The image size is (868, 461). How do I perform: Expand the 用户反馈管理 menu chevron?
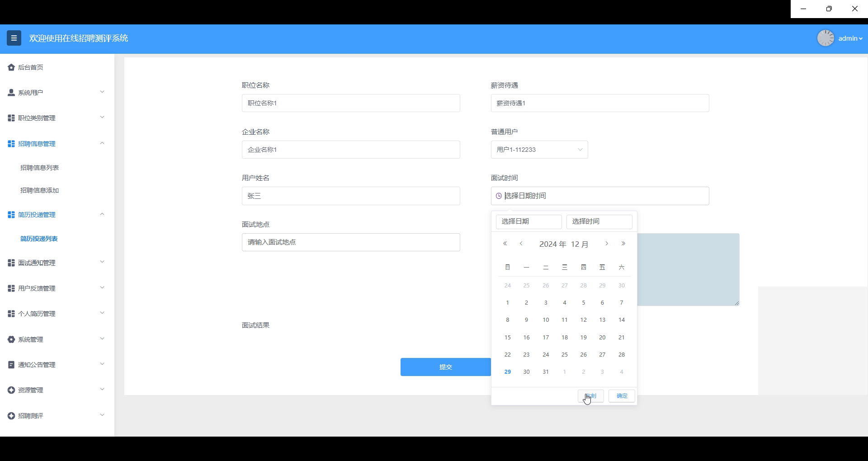click(102, 287)
